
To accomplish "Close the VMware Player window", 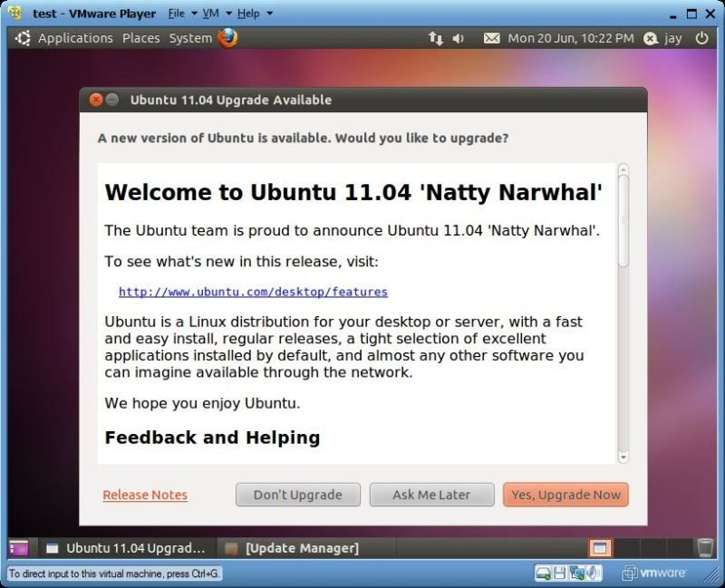I will 710,14.
